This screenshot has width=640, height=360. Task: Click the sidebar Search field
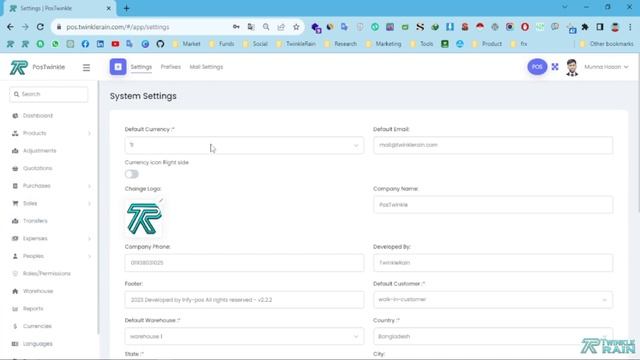tap(49, 94)
